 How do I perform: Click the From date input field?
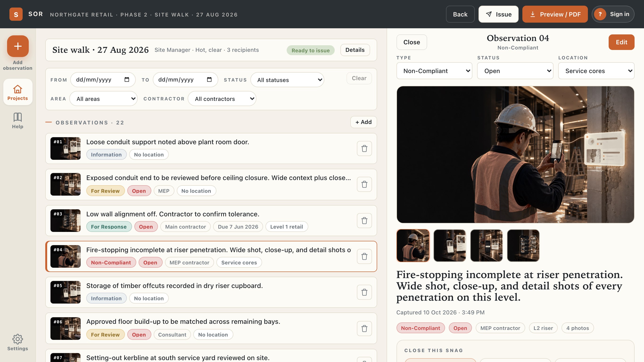[103, 80]
